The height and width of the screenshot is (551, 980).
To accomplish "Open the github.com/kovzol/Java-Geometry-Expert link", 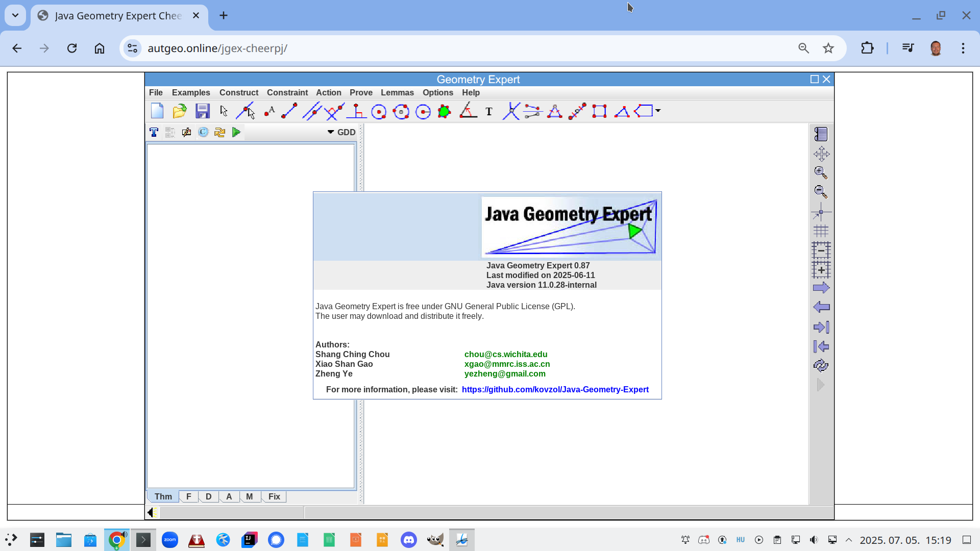I will click(x=555, y=389).
